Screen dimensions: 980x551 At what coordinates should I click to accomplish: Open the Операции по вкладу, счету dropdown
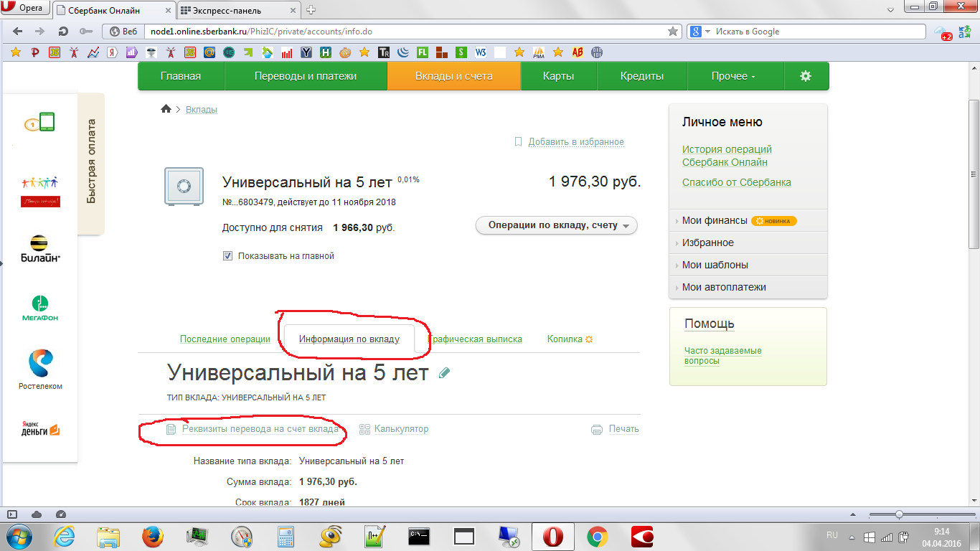click(556, 225)
